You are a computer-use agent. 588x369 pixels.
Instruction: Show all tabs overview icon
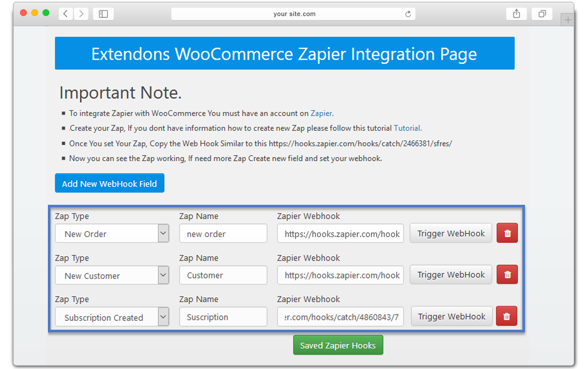[542, 14]
